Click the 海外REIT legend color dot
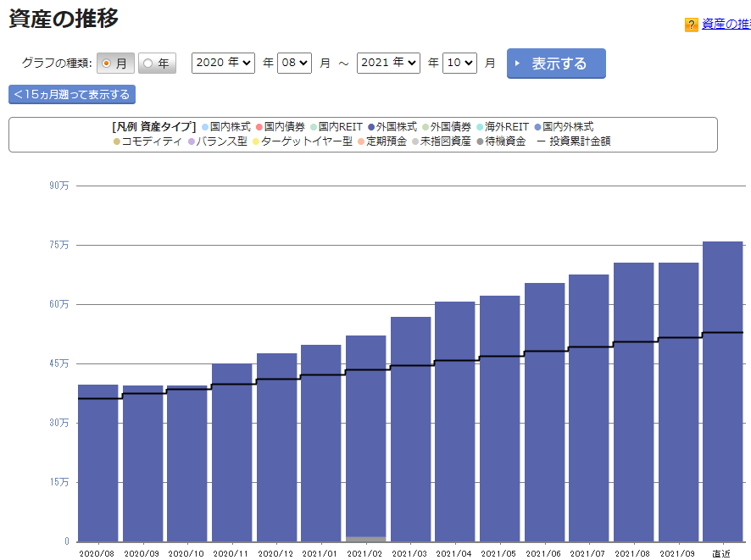 click(480, 127)
